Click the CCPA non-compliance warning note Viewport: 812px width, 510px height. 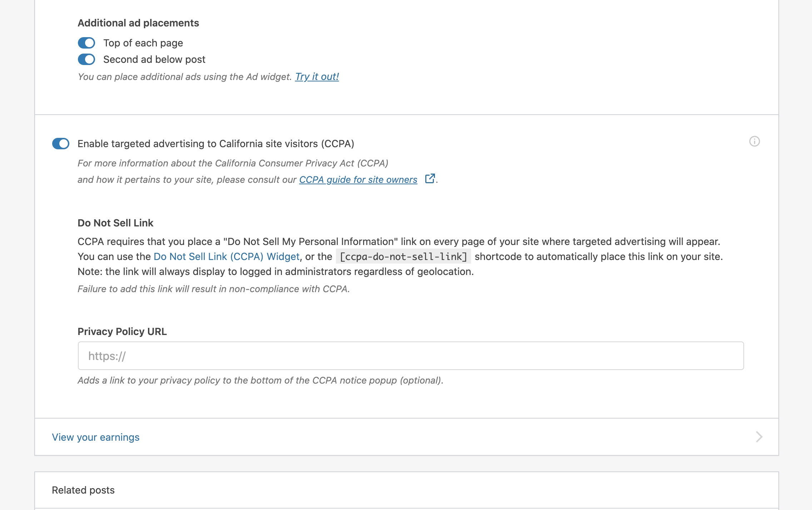click(x=214, y=289)
